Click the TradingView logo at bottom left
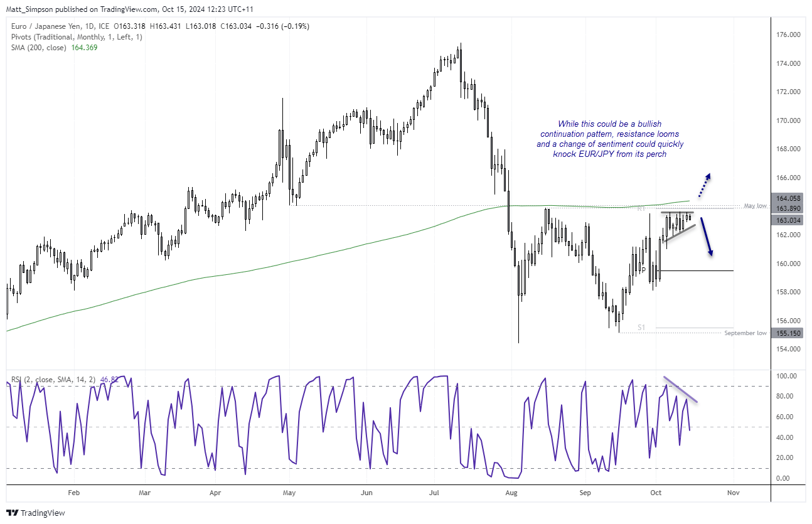 pyautogui.click(x=36, y=513)
